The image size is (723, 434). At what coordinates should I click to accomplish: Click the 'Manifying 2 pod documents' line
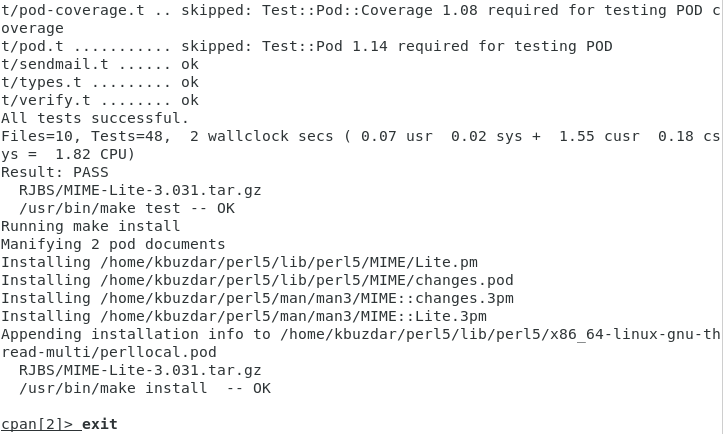coord(113,244)
